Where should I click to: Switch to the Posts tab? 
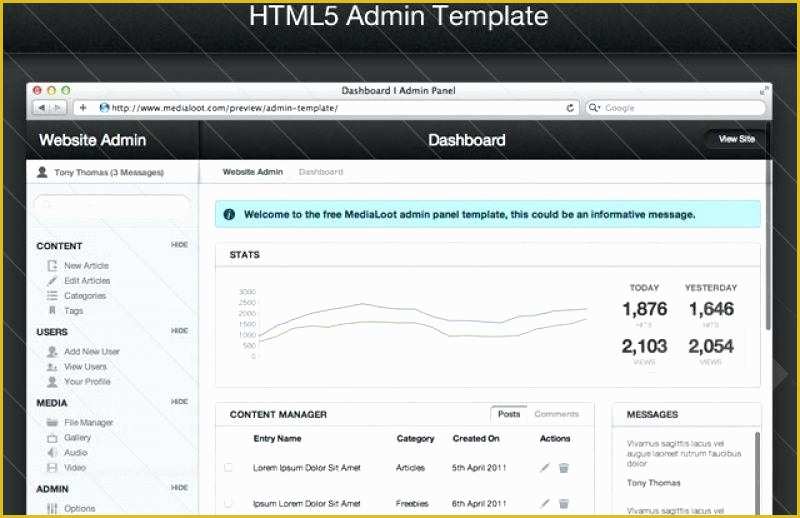click(509, 414)
